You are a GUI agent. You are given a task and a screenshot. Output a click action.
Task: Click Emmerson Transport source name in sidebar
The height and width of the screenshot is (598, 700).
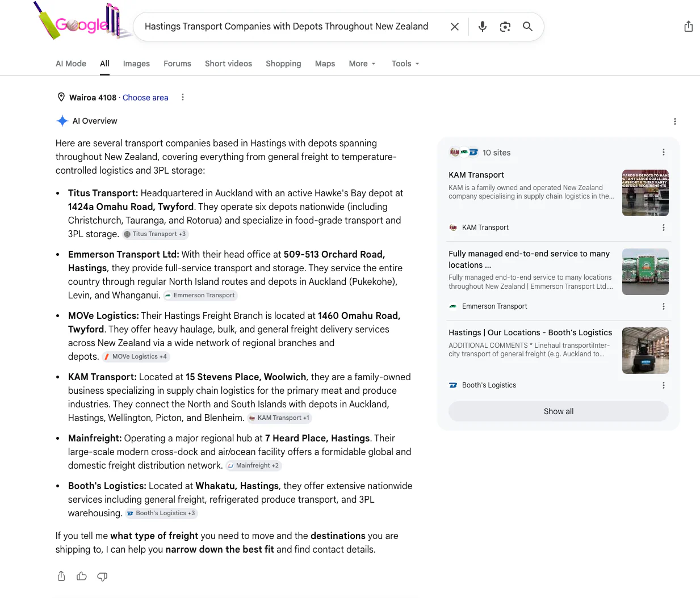click(494, 306)
